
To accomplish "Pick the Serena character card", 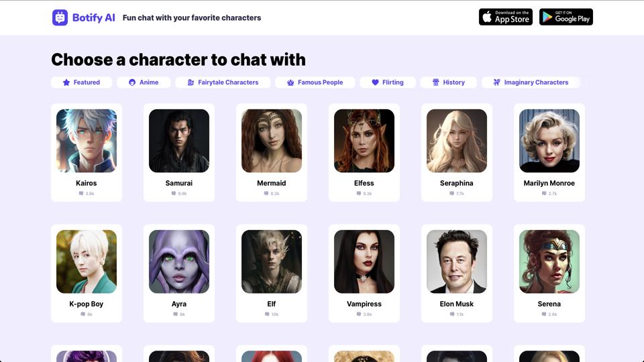I will pos(549,274).
